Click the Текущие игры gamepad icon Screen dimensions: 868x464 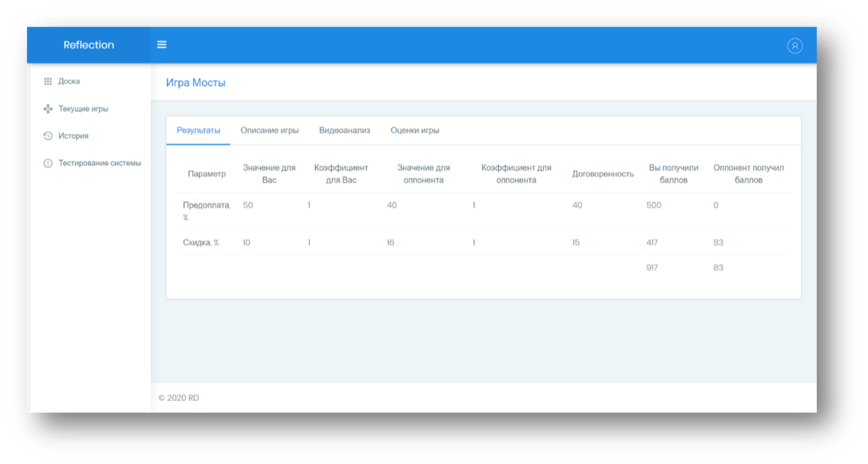[48, 109]
